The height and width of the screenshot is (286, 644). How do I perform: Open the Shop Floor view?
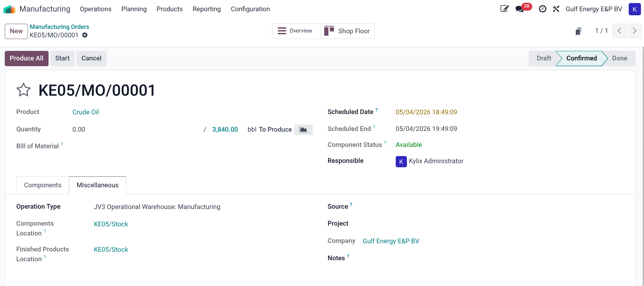point(347,31)
